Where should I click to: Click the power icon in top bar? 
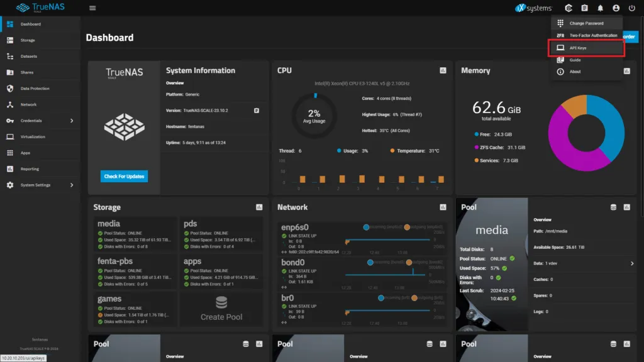click(632, 8)
